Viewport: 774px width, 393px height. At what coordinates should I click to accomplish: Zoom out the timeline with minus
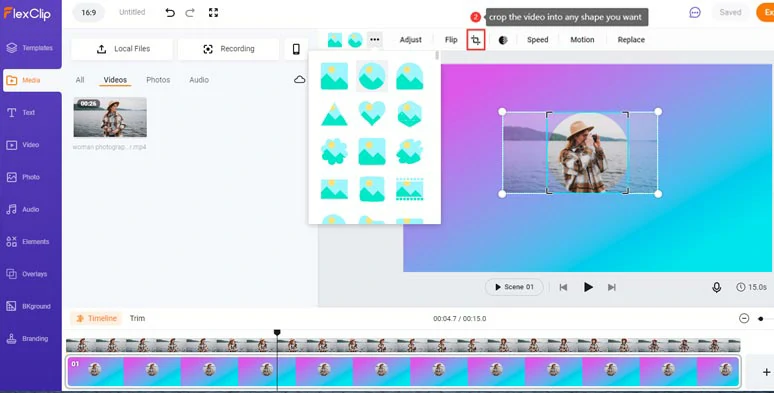pos(744,318)
